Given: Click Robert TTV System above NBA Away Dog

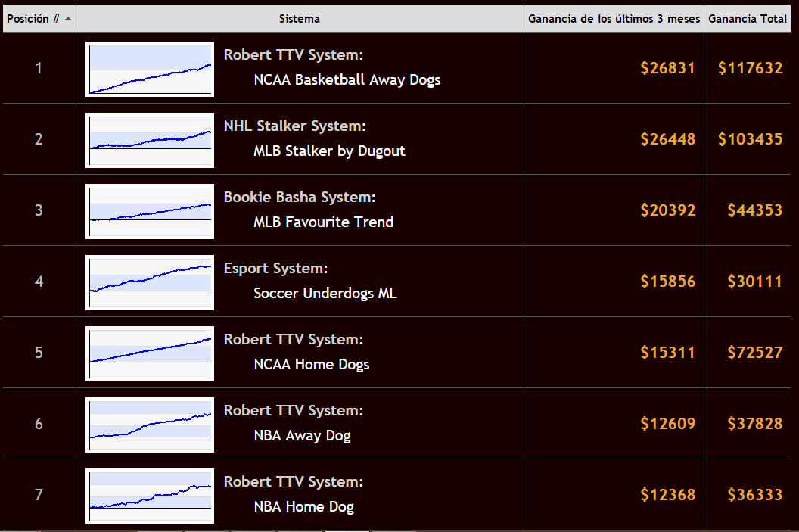Looking at the screenshot, I should tap(294, 411).
